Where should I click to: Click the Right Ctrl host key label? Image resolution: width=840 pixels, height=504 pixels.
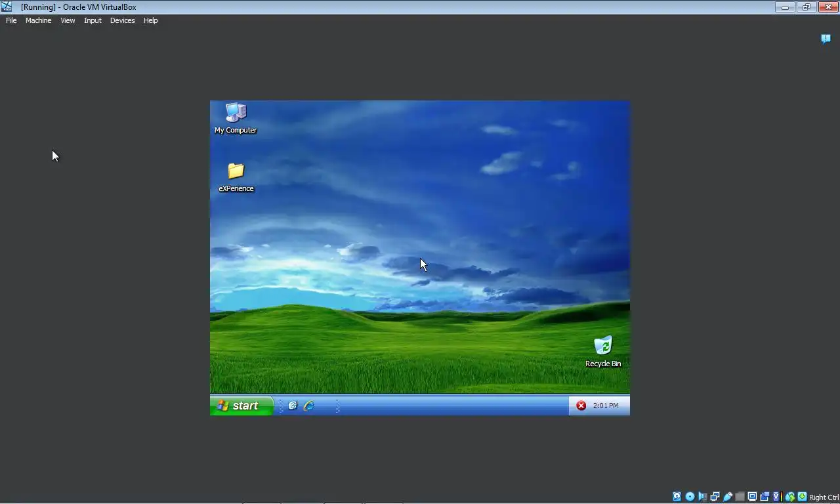coord(824,497)
